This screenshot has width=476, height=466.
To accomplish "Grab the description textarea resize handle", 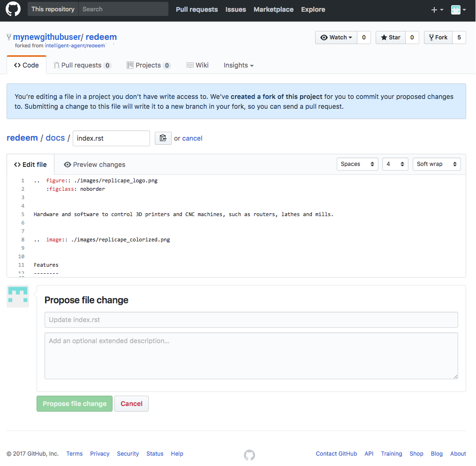I will click(455, 376).
